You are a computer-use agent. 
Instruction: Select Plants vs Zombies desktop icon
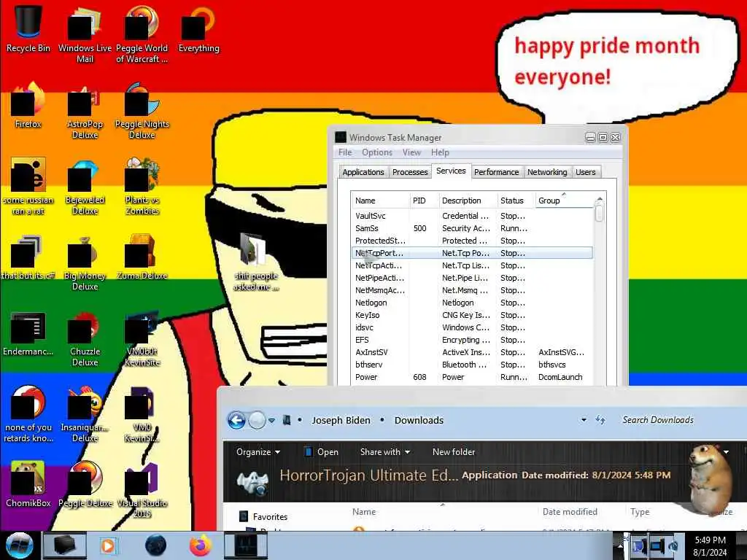pyautogui.click(x=142, y=186)
